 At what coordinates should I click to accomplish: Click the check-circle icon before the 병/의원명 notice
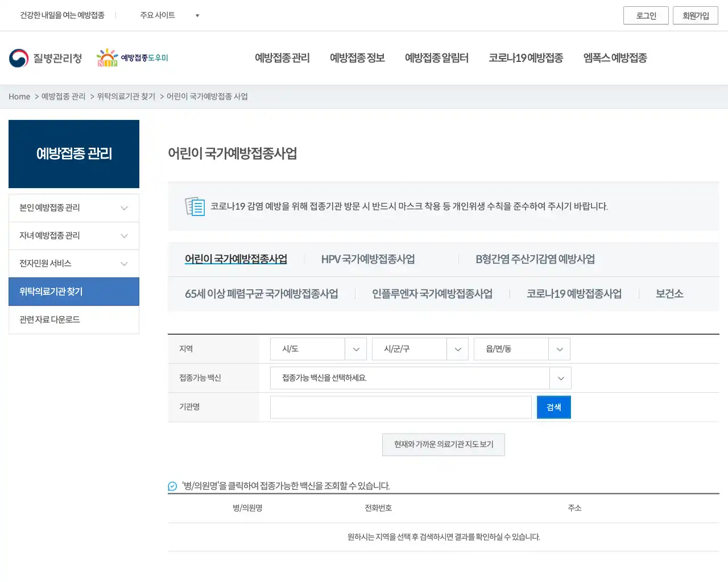click(172, 486)
